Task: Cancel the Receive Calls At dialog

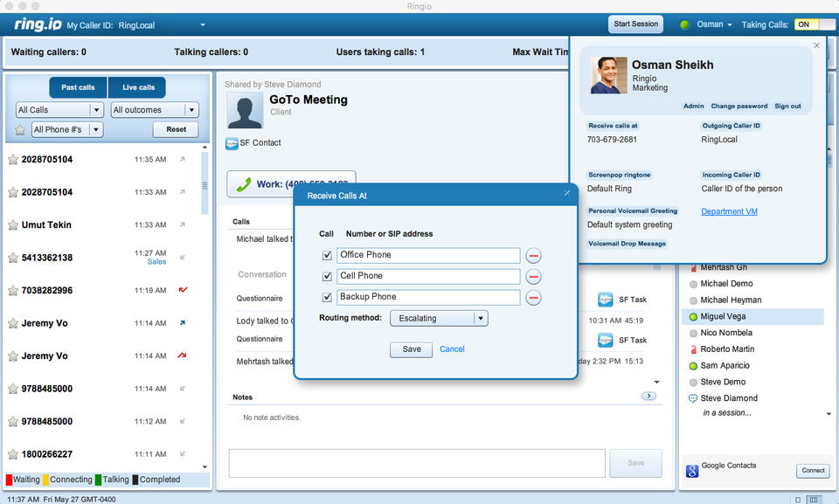Action: tap(452, 349)
